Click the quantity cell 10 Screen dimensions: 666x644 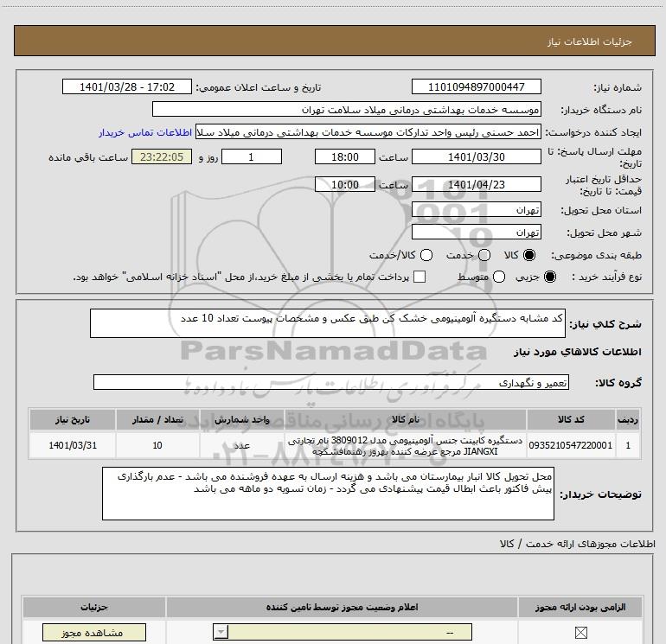point(157,445)
